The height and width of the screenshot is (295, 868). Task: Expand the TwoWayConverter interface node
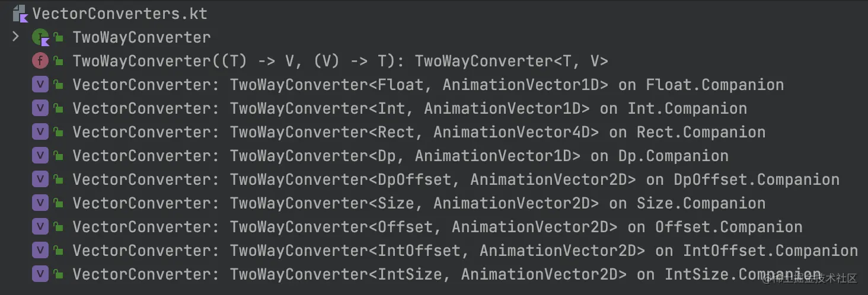point(15,37)
